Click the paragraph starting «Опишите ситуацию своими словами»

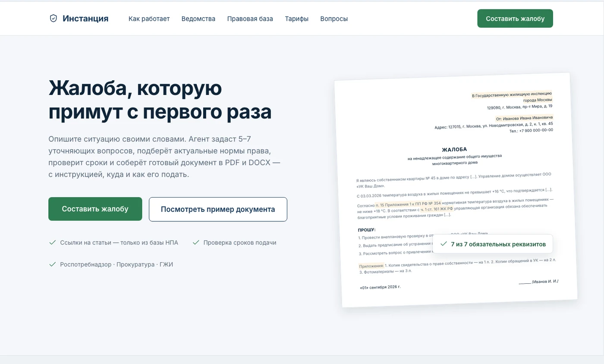pyautogui.click(x=165, y=157)
